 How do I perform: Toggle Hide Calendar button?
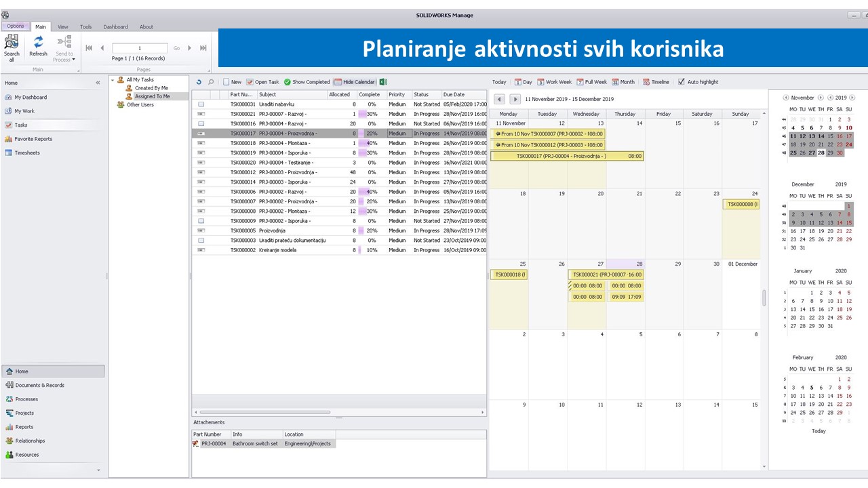(x=355, y=82)
